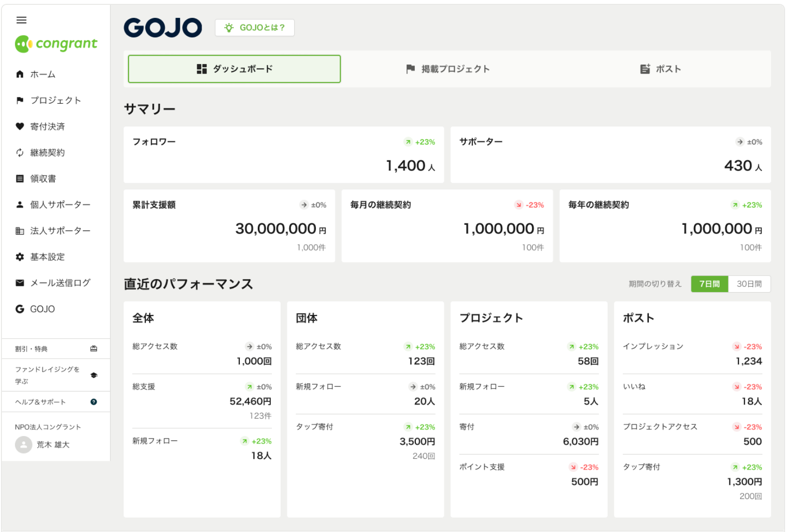Click the hamburger menu icon
The width and height of the screenshot is (788, 532).
point(21,20)
